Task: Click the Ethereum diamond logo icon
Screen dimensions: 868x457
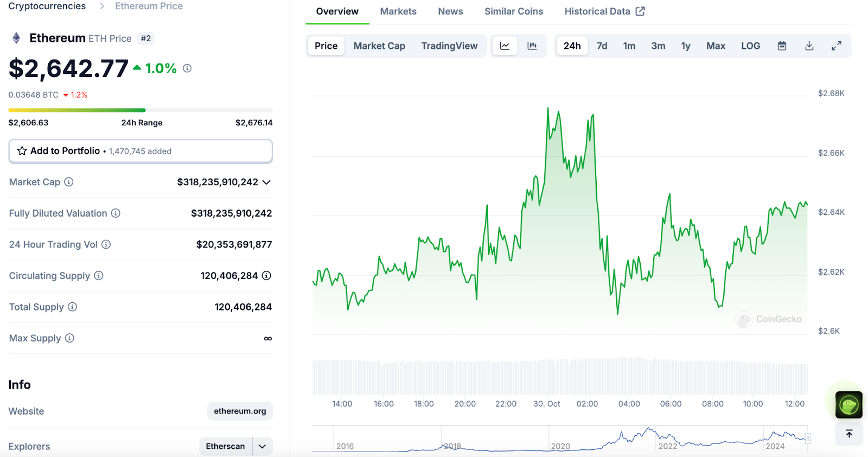Action: click(16, 38)
